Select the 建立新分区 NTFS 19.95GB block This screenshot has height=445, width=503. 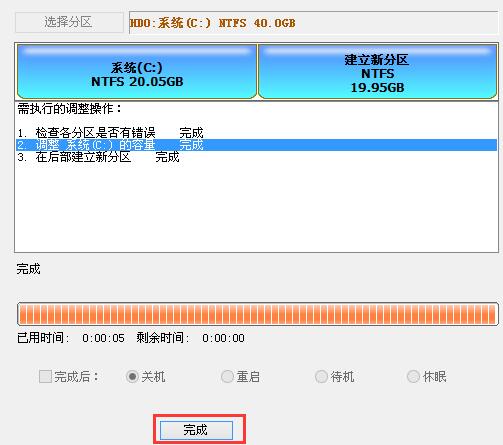point(377,71)
